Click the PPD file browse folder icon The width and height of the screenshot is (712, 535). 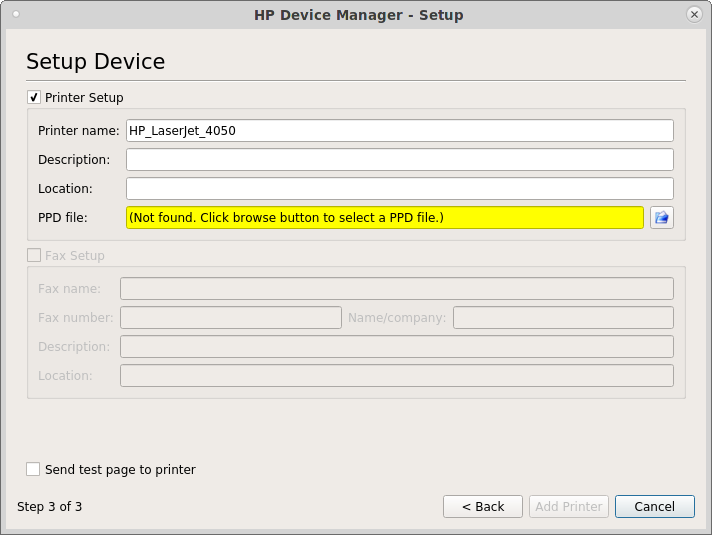pos(661,218)
